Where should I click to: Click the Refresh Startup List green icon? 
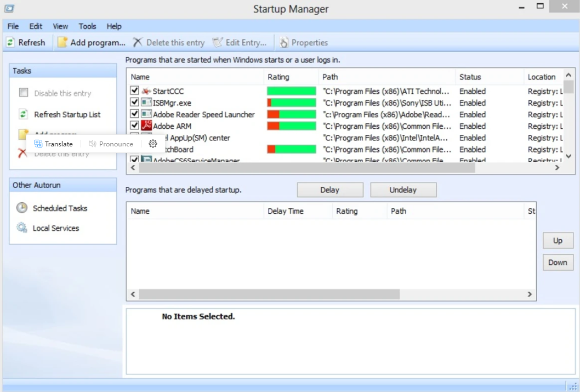point(23,114)
